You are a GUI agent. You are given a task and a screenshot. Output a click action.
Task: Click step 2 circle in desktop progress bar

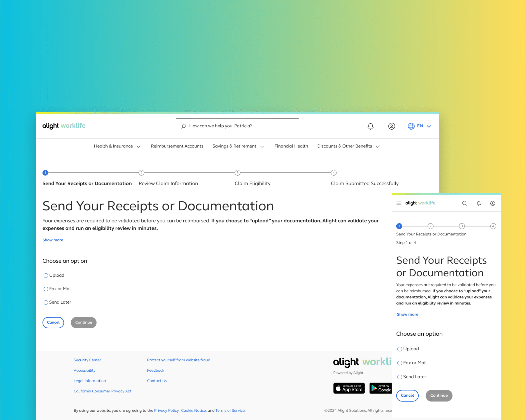tap(141, 173)
